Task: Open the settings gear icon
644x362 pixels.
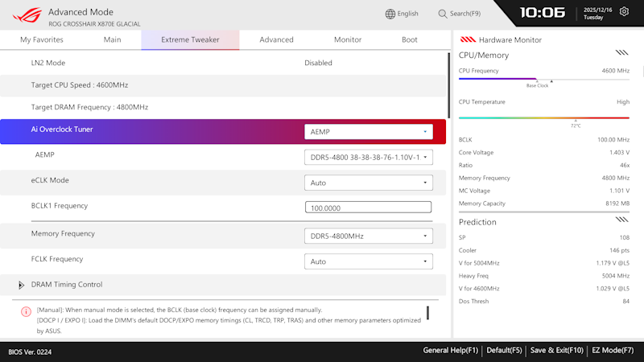Action: click(x=624, y=11)
